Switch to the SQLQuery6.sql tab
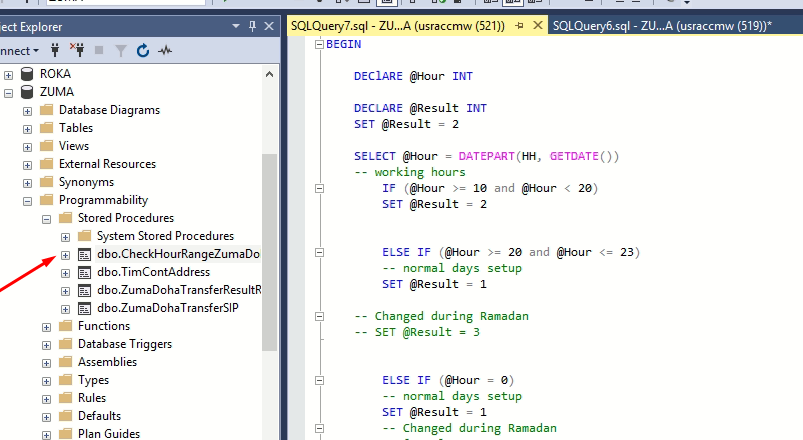 click(661, 25)
